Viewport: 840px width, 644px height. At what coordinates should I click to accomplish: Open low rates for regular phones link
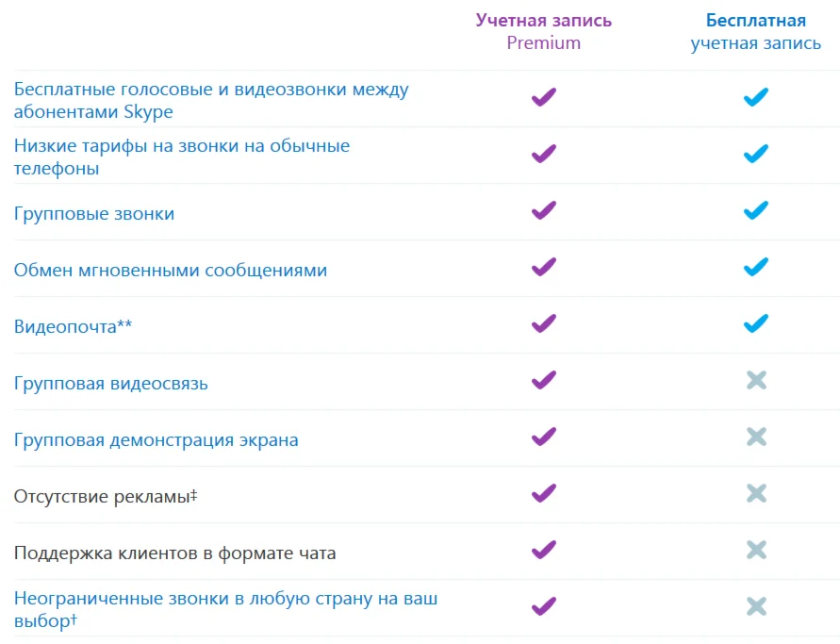point(181,157)
